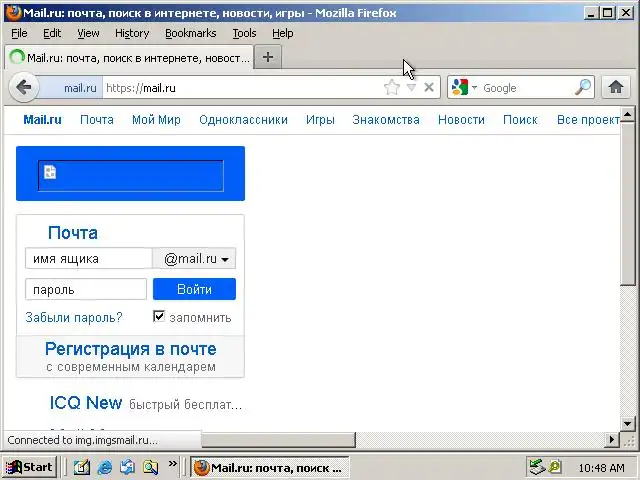This screenshot has width=640, height=480.
Task: Click the URL address bar
Action: click(x=243, y=88)
